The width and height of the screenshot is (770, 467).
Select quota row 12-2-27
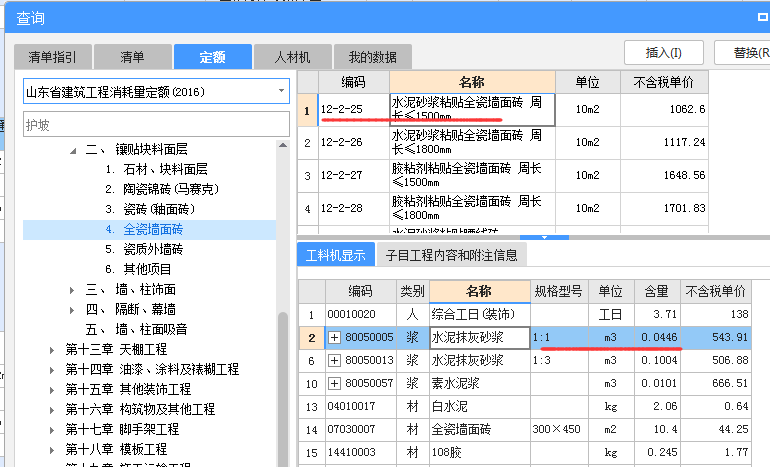click(x=503, y=175)
